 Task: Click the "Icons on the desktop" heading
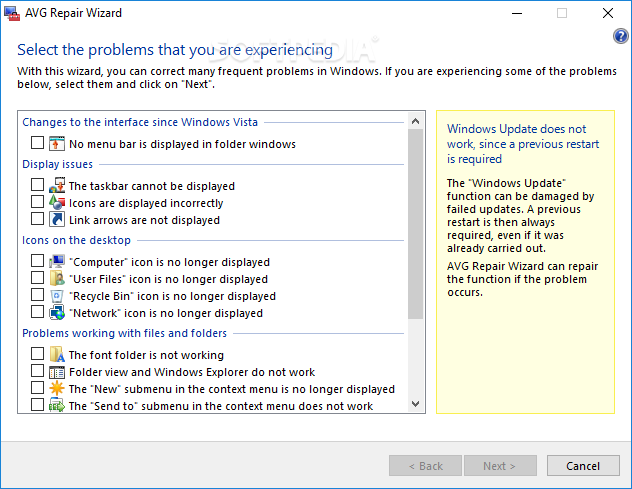(76, 240)
